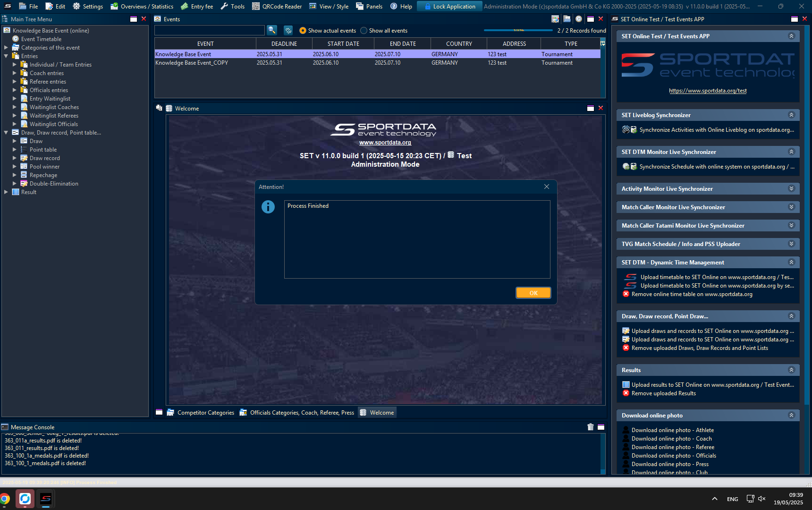Click the events search input field

tap(210, 30)
